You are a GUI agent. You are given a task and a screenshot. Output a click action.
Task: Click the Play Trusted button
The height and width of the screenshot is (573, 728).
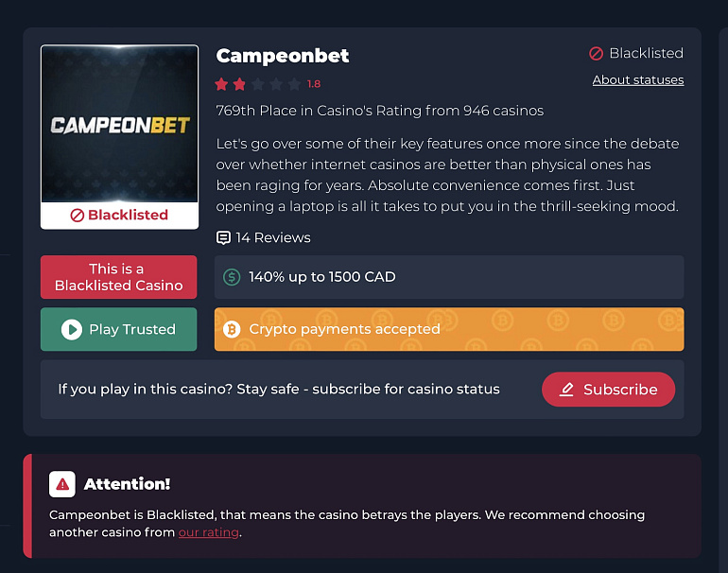(119, 329)
